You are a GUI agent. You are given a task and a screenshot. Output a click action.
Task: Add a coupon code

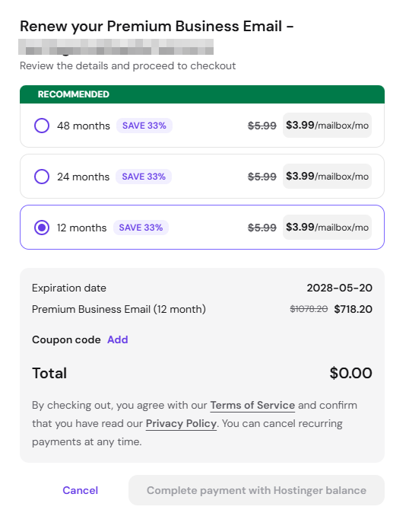pyautogui.click(x=118, y=339)
